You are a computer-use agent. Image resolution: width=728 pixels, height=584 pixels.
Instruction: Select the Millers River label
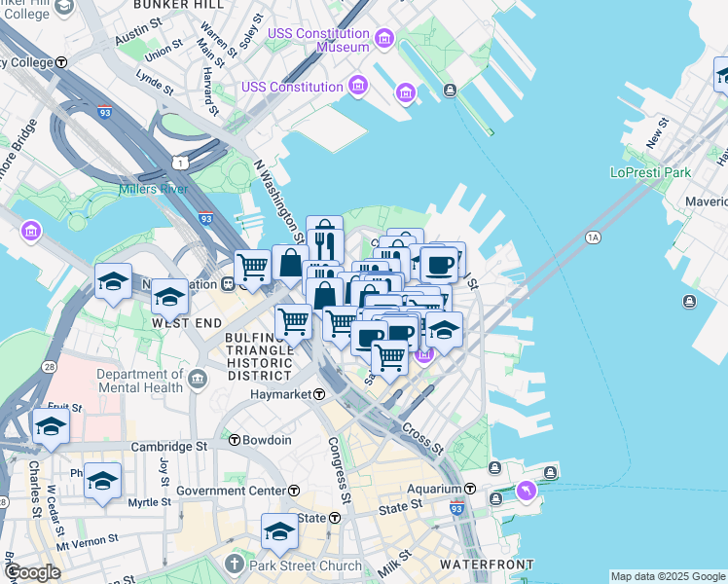(153, 189)
